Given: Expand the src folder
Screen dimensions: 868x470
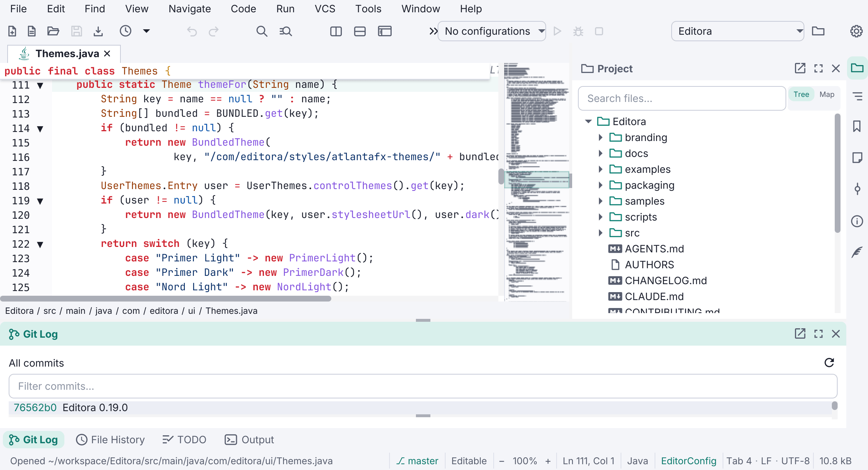Looking at the screenshot, I should (x=600, y=233).
